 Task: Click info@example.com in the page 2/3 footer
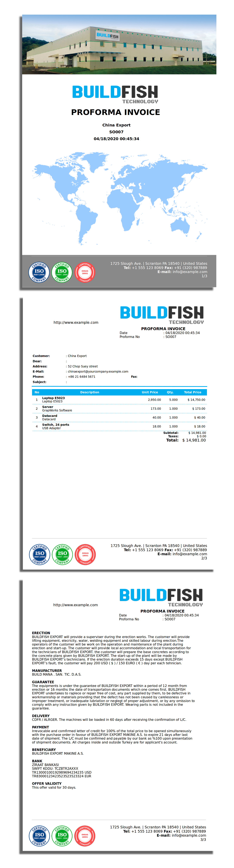coord(190,554)
